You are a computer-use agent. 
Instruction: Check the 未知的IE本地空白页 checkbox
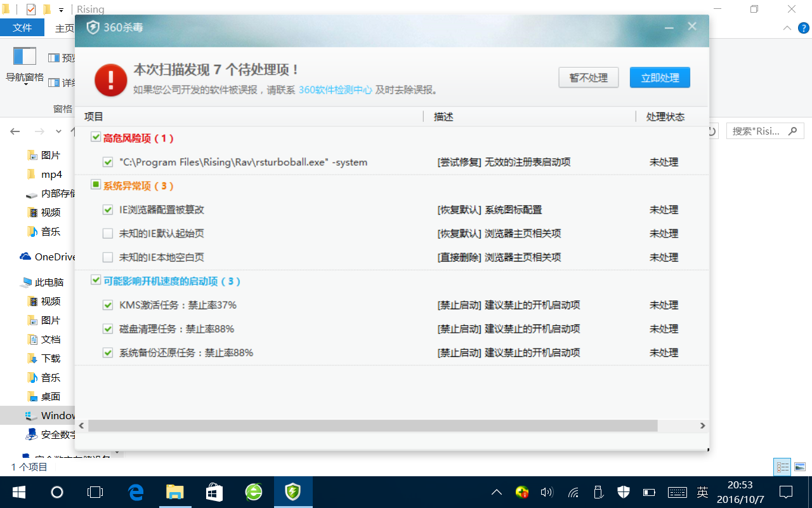click(108, 257)
